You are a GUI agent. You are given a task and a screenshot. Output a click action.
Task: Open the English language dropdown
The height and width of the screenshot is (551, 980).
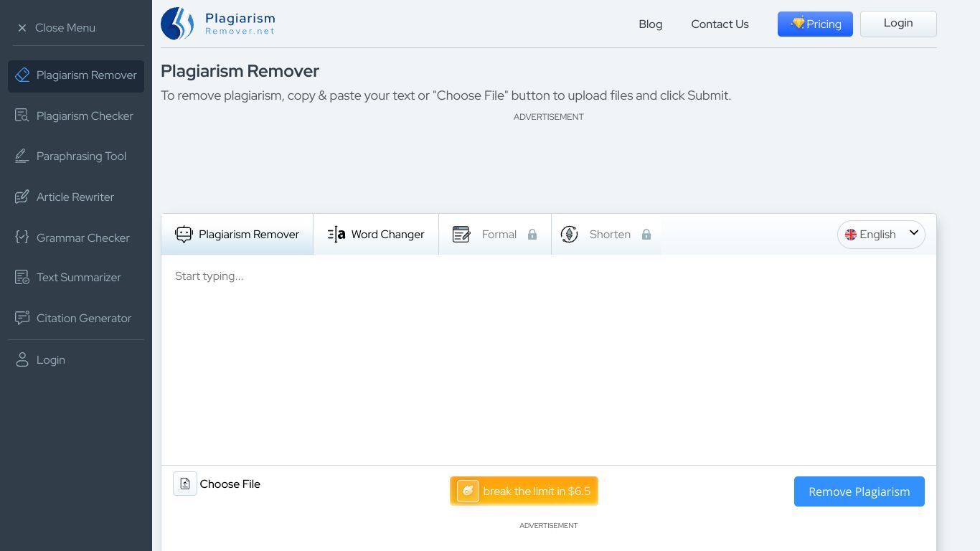(881, 235)
